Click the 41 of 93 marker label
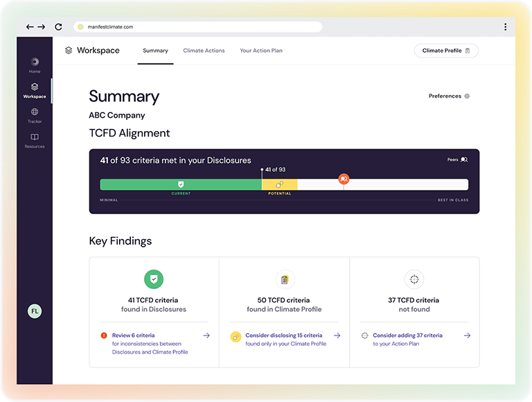 pyautogui.click(x=275, y=169)
